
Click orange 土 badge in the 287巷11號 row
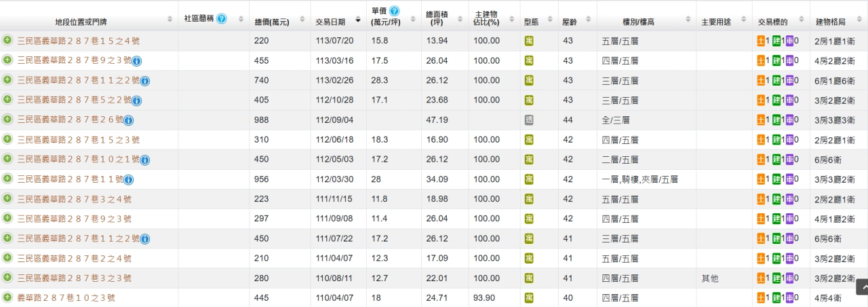point(762,179)
